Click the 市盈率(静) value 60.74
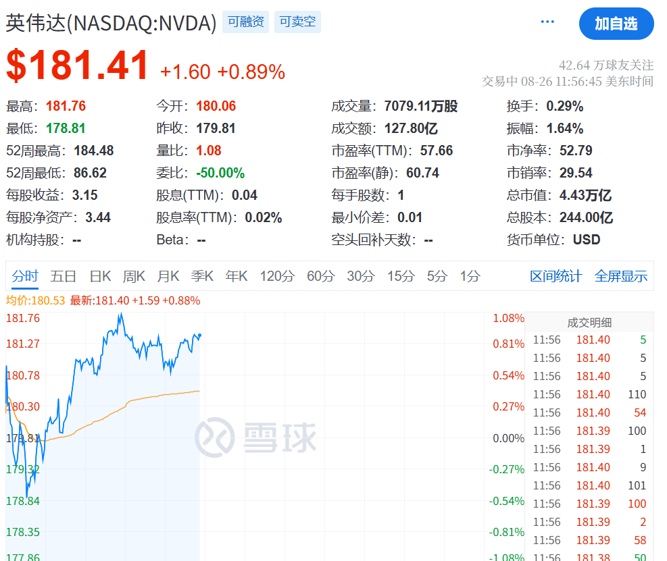 point(422,173)
